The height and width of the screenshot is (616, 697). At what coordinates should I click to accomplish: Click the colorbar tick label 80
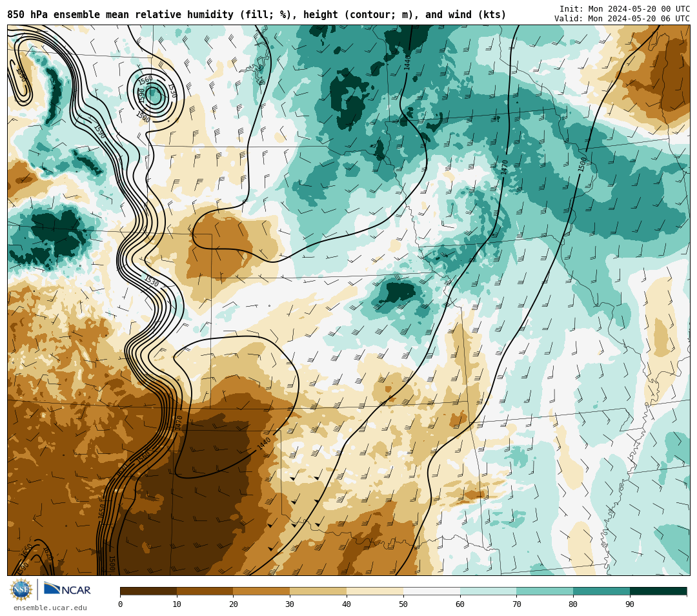point(574,604)
